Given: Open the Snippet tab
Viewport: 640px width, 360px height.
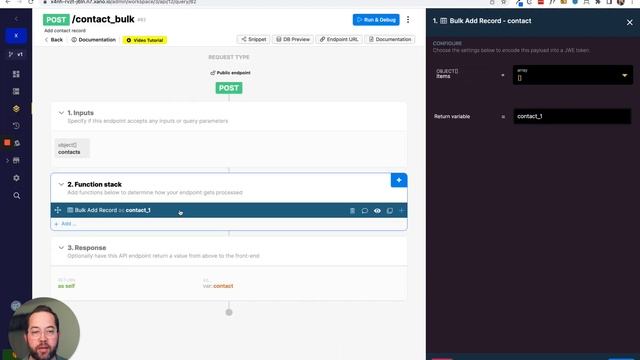Looking at the screenshot, I should pyautogui.click(x=253, y=39).
